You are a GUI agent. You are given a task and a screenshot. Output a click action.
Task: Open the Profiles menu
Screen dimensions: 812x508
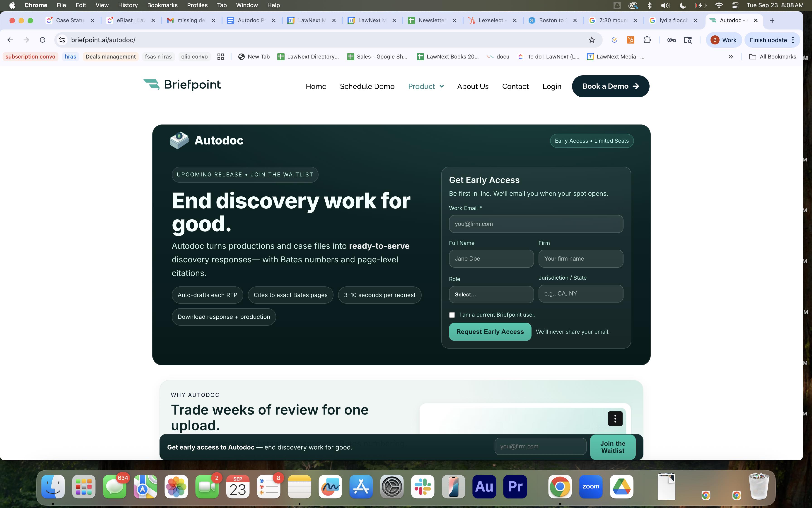197,5
